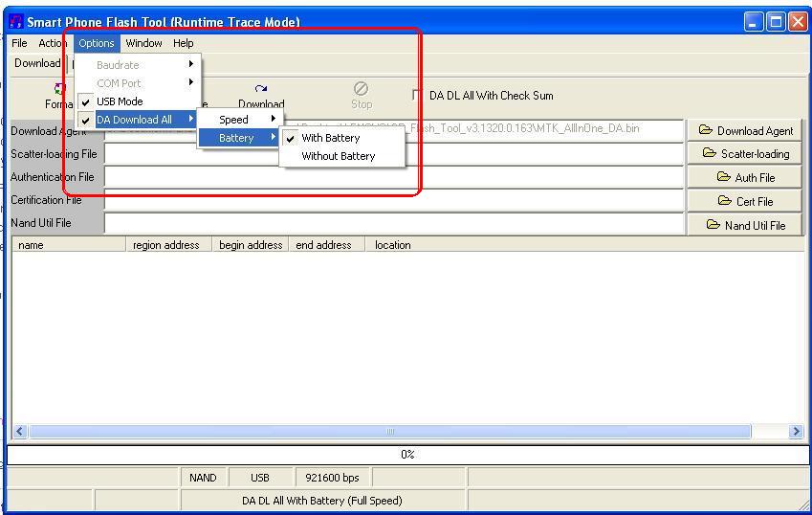Sort by location column header
Screen dimensions: 812x515
coord(585,245)
